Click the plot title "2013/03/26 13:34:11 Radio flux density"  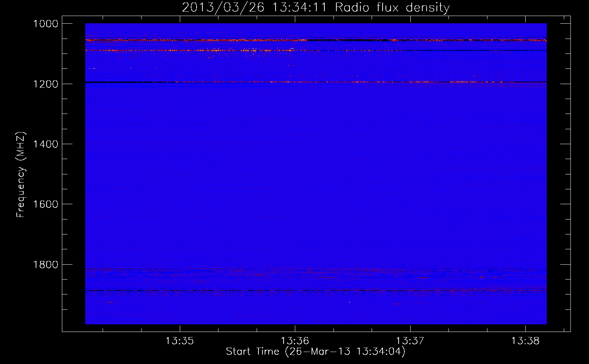[x=316, y=8]
